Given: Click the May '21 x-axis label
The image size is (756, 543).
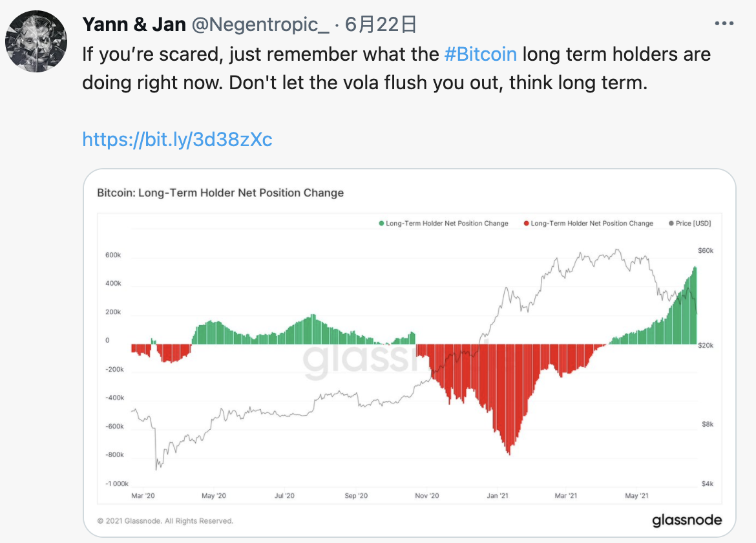Looking at the screenshot, I should [636, 495].
